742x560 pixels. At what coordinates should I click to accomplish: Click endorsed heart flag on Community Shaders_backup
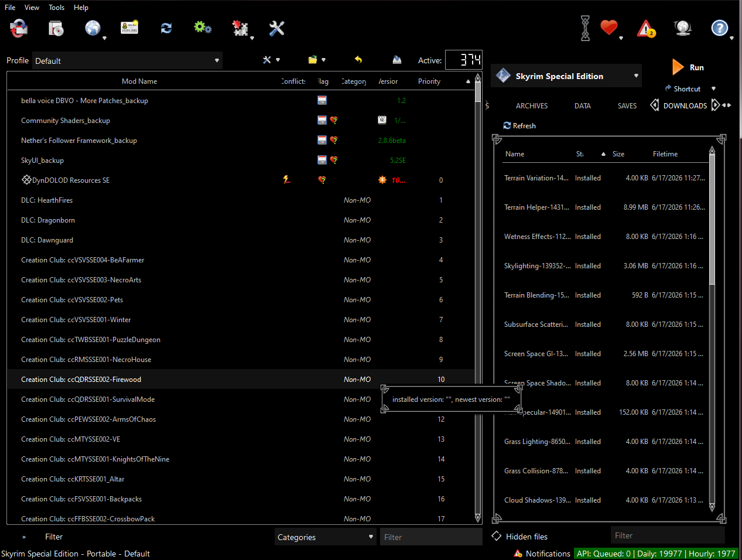click(334, 120)
